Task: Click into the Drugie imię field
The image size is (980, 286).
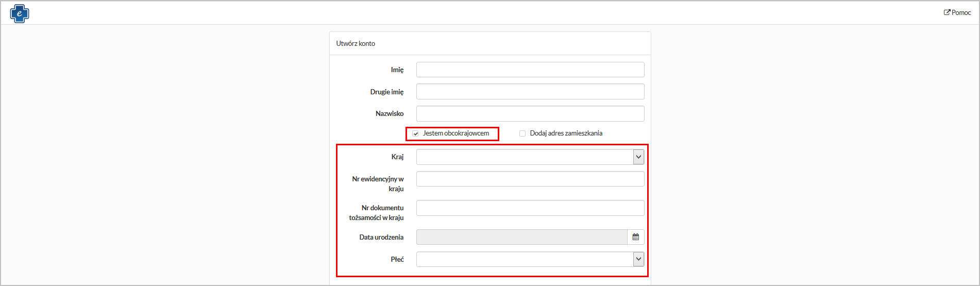Action: click(x=530, y=92)
